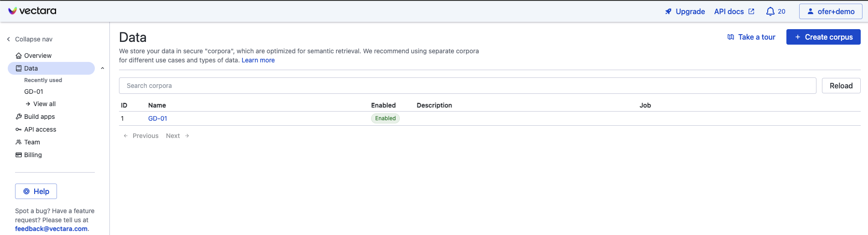
Task: Collapse the Data section chevron
Action: pyautogui.click(x=103, y=68)
